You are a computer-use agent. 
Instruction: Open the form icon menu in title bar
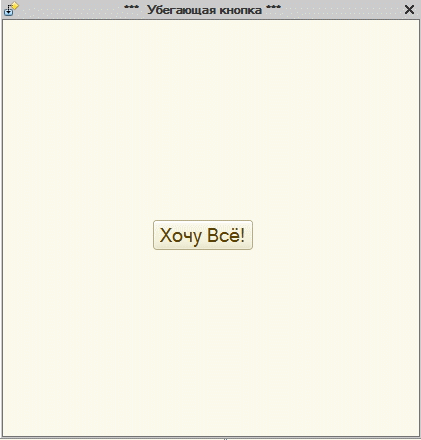pos(11,9)
